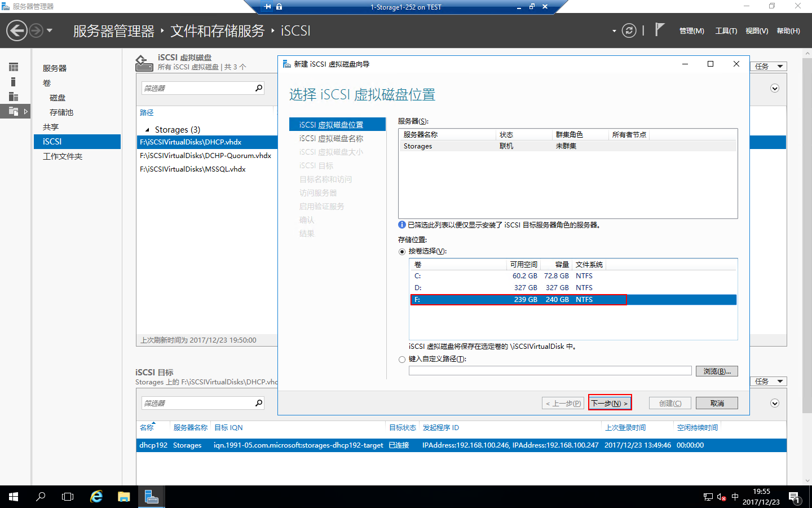Sort targets by 名称 column
Image resolution: width=812 pixels, height=508 pixels.
tap(147, 428)
